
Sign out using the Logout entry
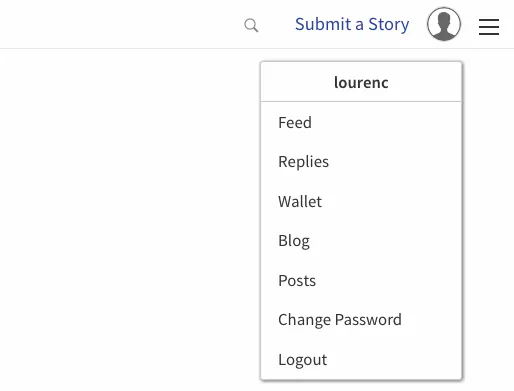pos(361,359)
